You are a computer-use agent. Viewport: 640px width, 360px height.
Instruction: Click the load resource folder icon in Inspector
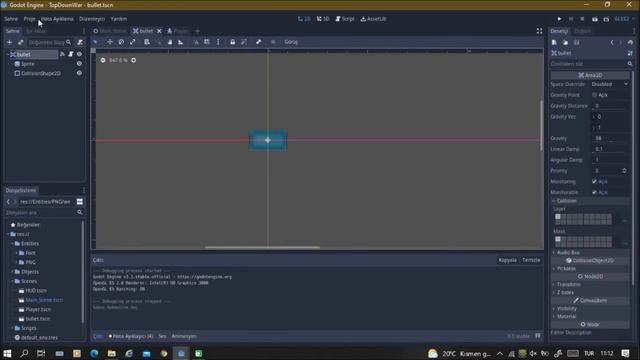[565, 42]
